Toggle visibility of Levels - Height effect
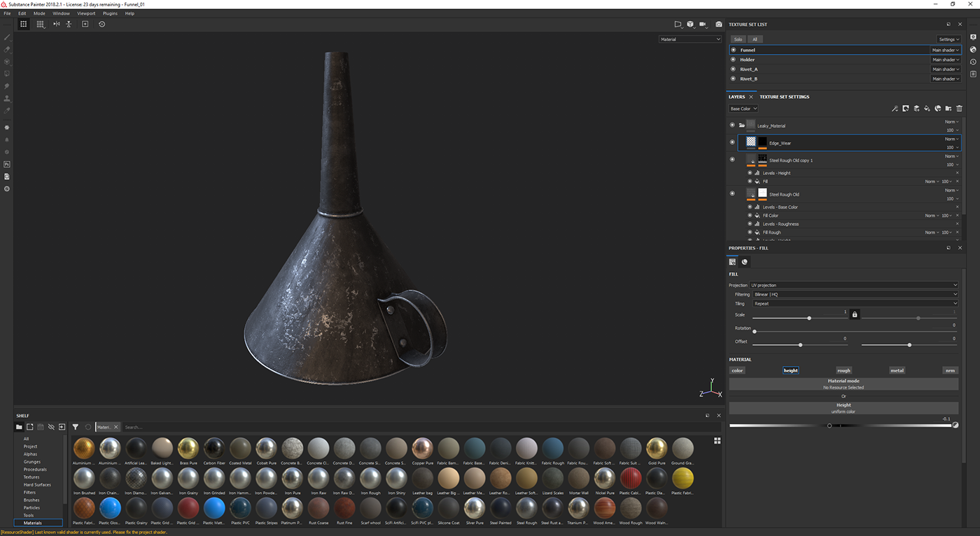This screenshot has width=980, height=536. (750, 173)
